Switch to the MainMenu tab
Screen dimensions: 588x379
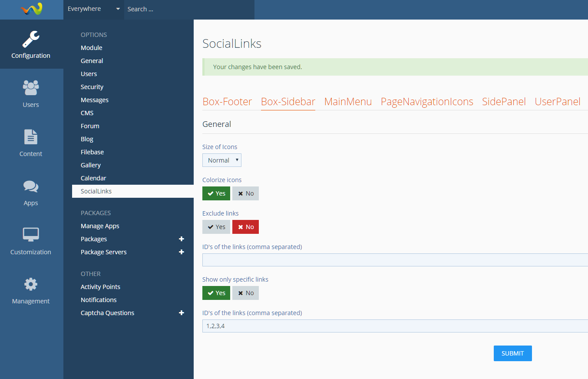(x=348, y=102)
